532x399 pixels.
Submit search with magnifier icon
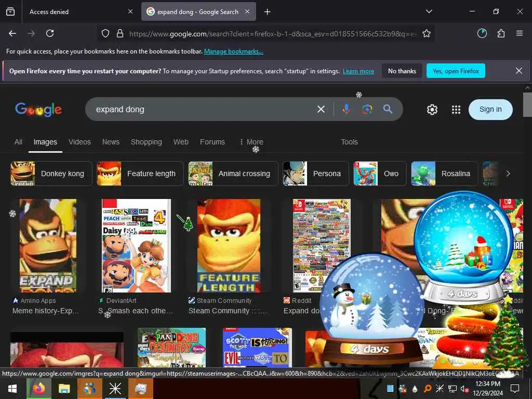(388, 109)
